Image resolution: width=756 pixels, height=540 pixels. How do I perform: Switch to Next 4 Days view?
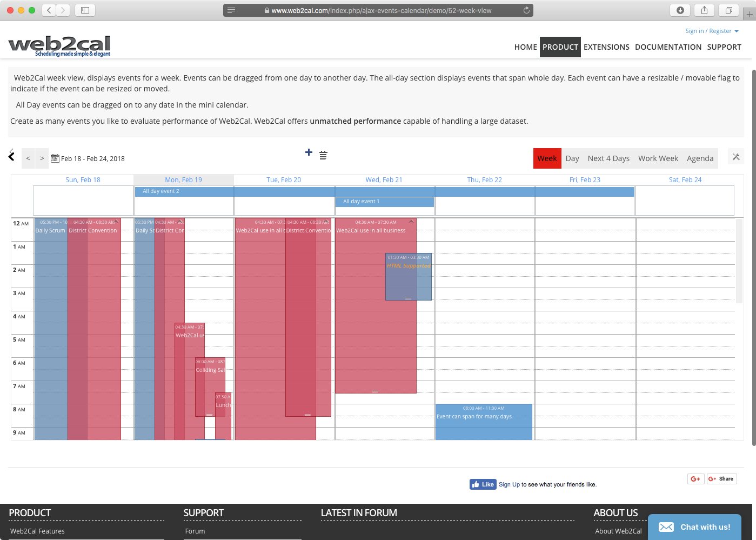click(608, 158)
